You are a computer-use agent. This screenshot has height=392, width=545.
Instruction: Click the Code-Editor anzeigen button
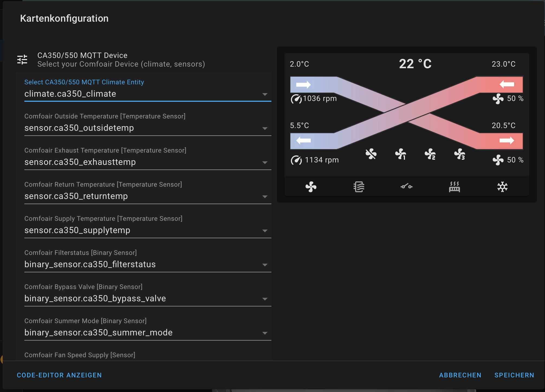pyautogui.click(x=59, y=375)
